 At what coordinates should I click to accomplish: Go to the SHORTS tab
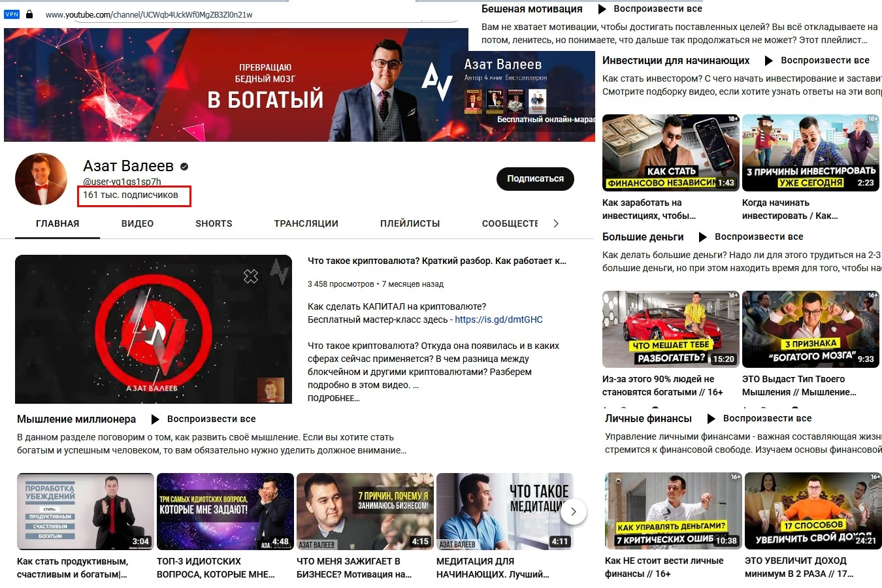pyautogui.click(x=214, y=223)
